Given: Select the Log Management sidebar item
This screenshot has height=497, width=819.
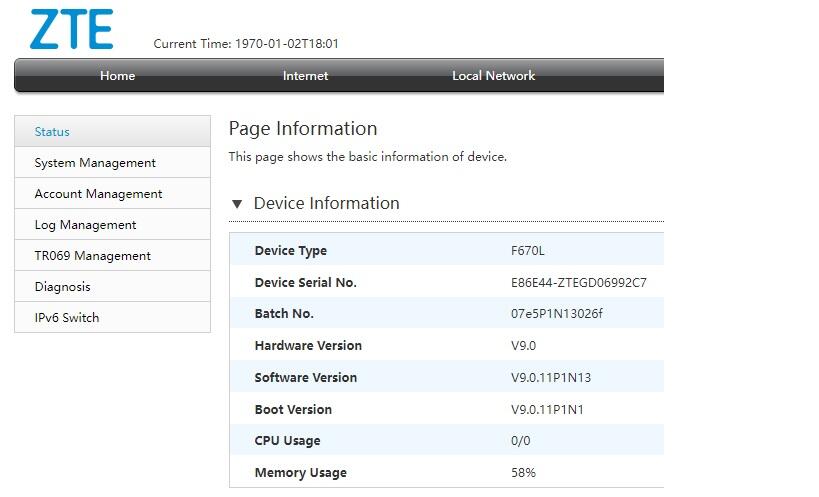Looking at the screenshot, I should pyautogui.click(x=85, y=225).
